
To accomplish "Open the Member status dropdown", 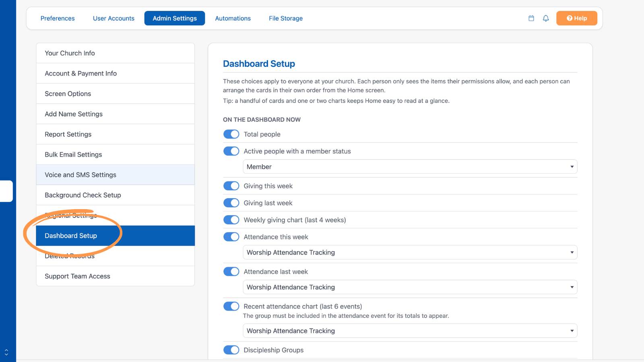I will click(x=410, y=167).
